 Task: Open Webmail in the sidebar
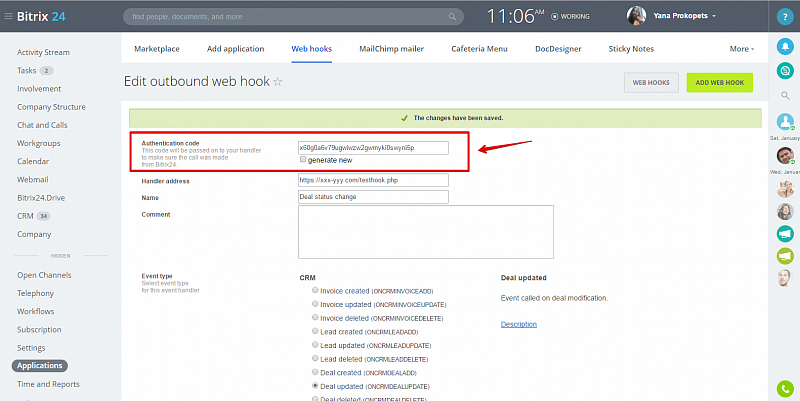tap(33, 180)
